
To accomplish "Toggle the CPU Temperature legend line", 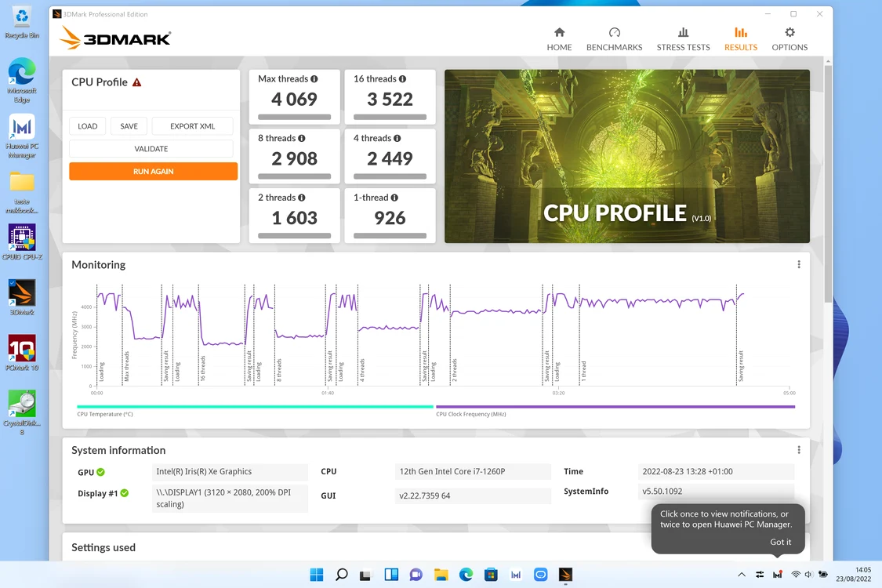I will pyautogui.click(x=255, y=406).
